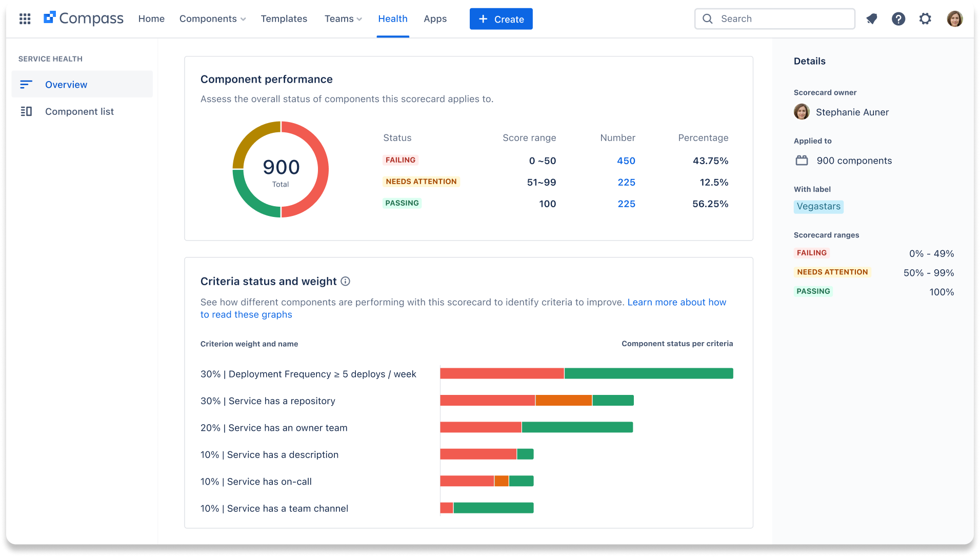The height and width of the screenshot is (557, 980).
Task: Click the info icon beside Criteria status and weight
Action: pos(345,281)
